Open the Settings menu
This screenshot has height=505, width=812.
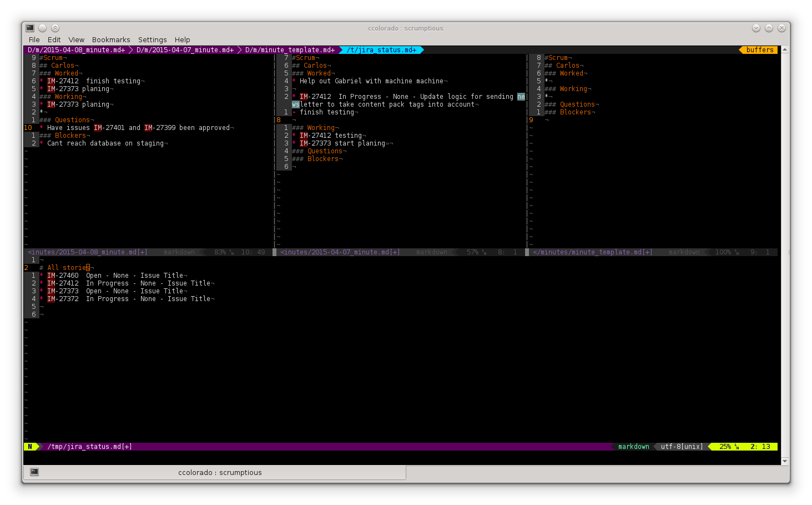[153, 39]
